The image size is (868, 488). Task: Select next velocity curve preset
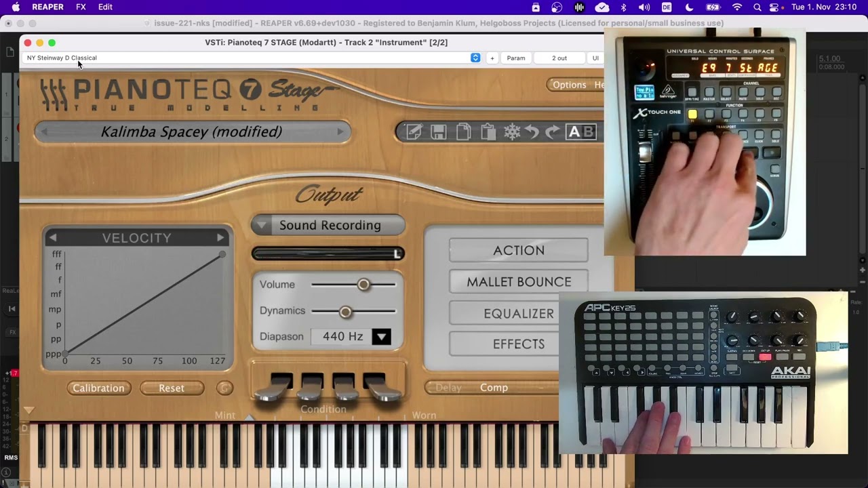tap(220, 238)
